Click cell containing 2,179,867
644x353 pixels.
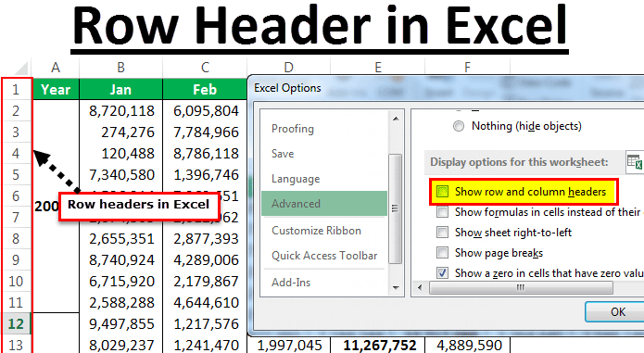coord(205,281)
